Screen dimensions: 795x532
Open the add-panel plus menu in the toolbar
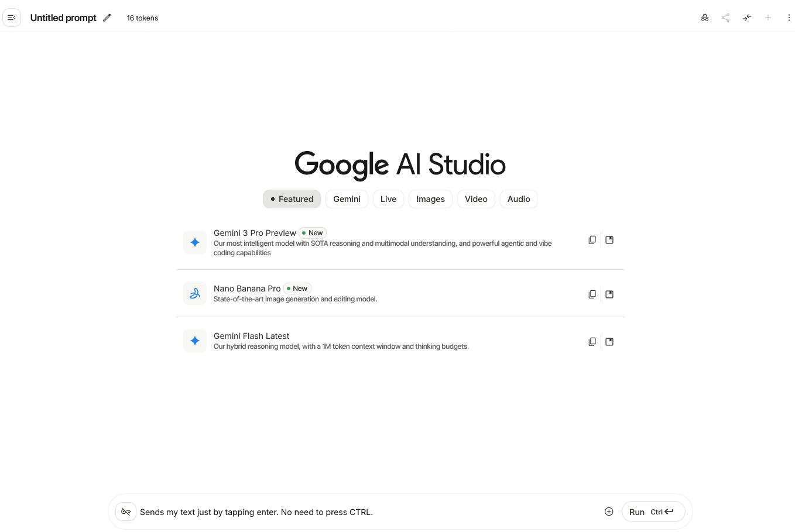coord(768,18)
